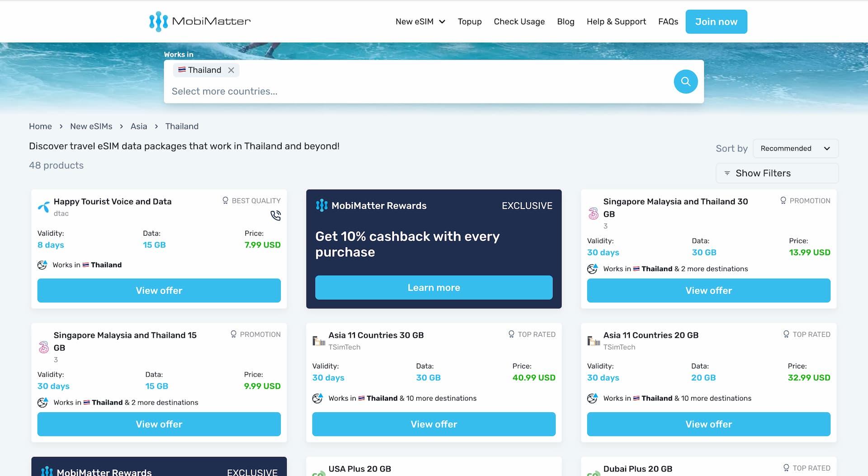Click Learn more on MobiMatter Rewards

tap(434, 288)
